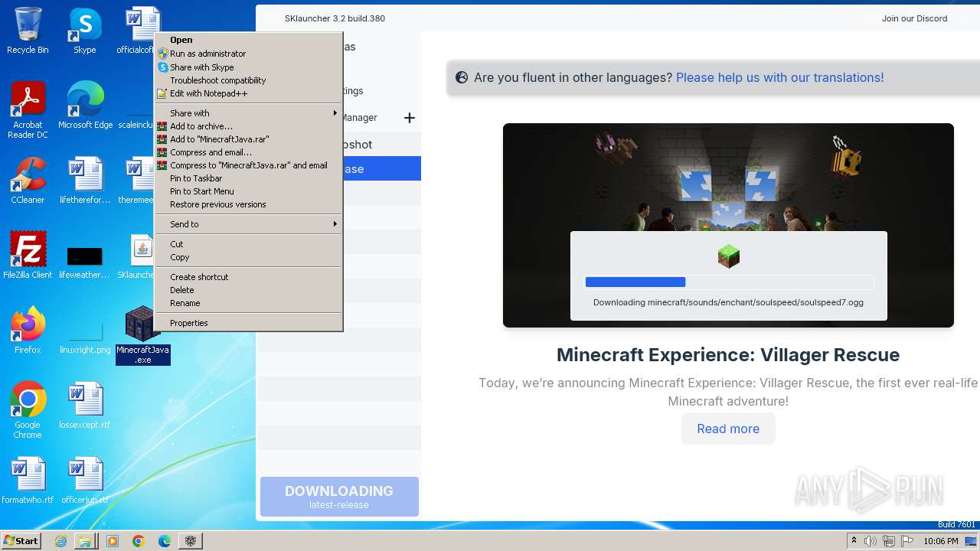This screenshot has height=551, width=980.
Task: Open Google Chrome desktop shortcut
Action: tap(28, 410)
